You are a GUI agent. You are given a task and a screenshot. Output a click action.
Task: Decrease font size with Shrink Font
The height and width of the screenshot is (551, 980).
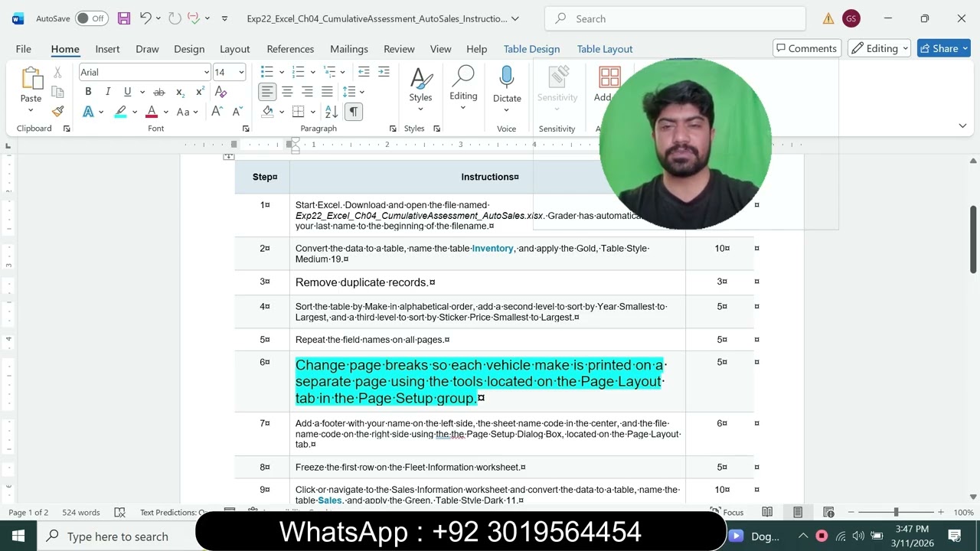[x=237, y=112]
